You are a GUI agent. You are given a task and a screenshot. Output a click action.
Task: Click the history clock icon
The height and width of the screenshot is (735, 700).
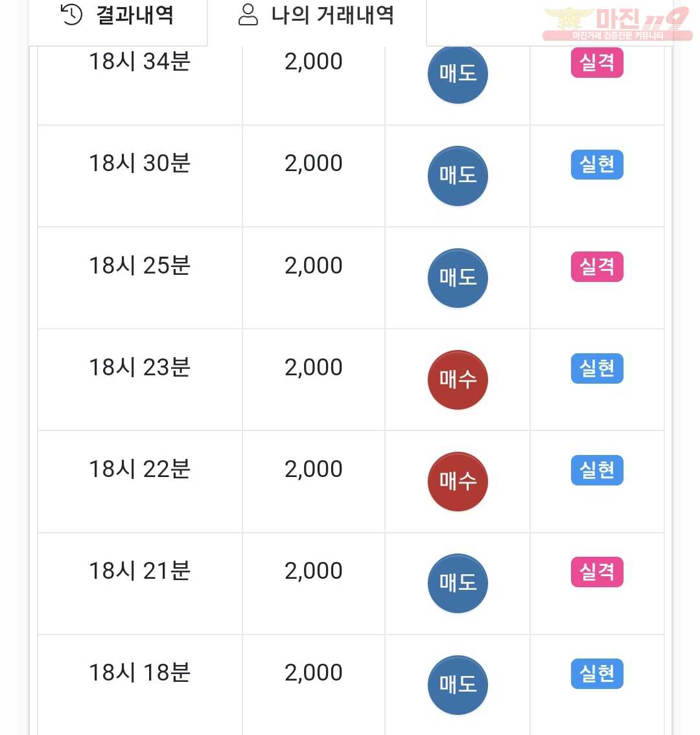pyautogui.click(x=71, y=14)
